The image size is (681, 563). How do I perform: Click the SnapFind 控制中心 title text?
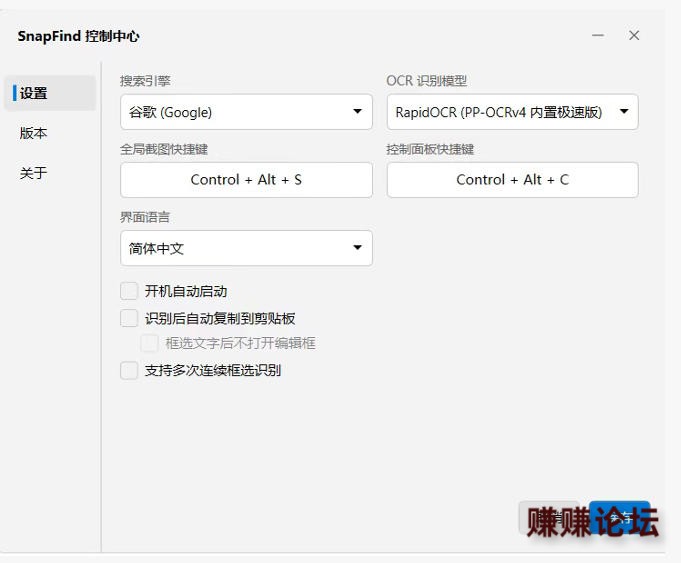(x=78, y=36)
